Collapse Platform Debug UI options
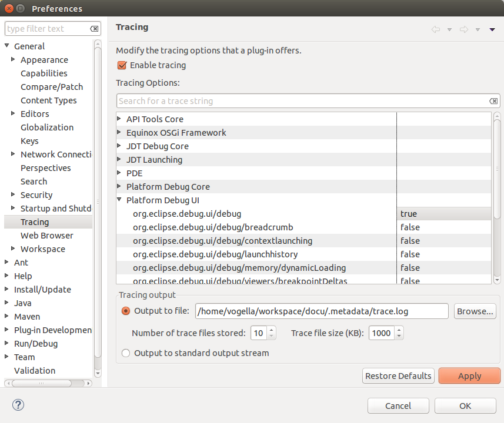504x423 pixels. pos(119,199)
